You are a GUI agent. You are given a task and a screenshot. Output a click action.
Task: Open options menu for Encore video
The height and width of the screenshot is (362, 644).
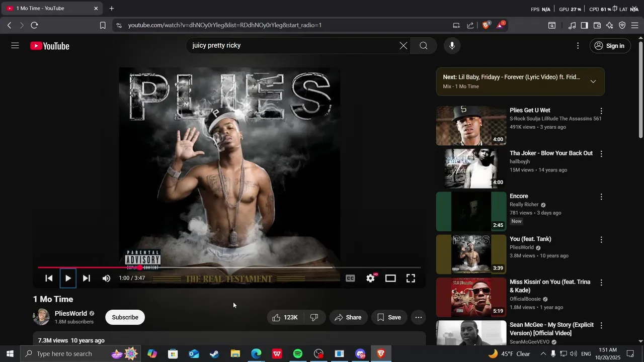pos(601,197)
